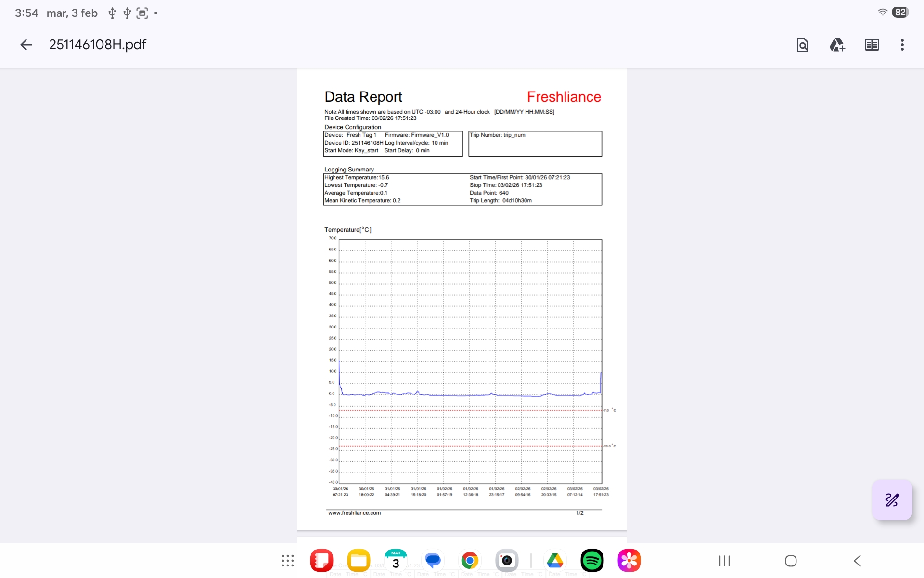Tap the floating annotate pen button
Viewport: 924px width, 578px height.
pos(892,500)
